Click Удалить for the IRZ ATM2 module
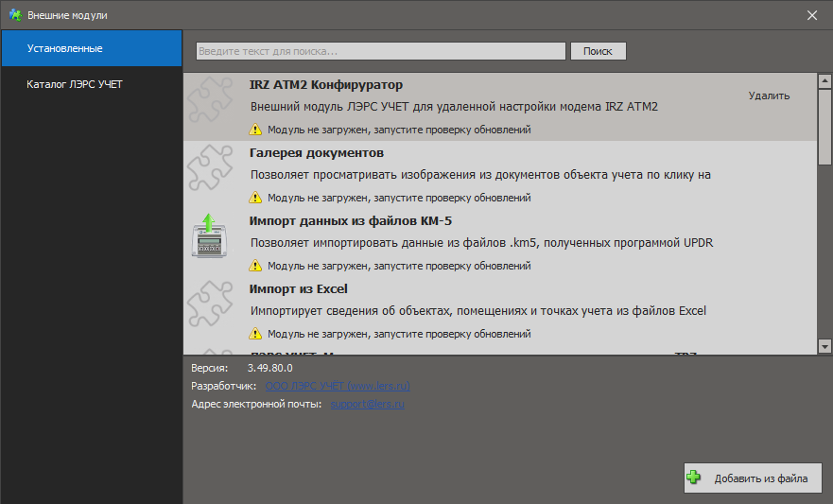The image size is (833, 504). pyautogui.click(x=769, y=96)
